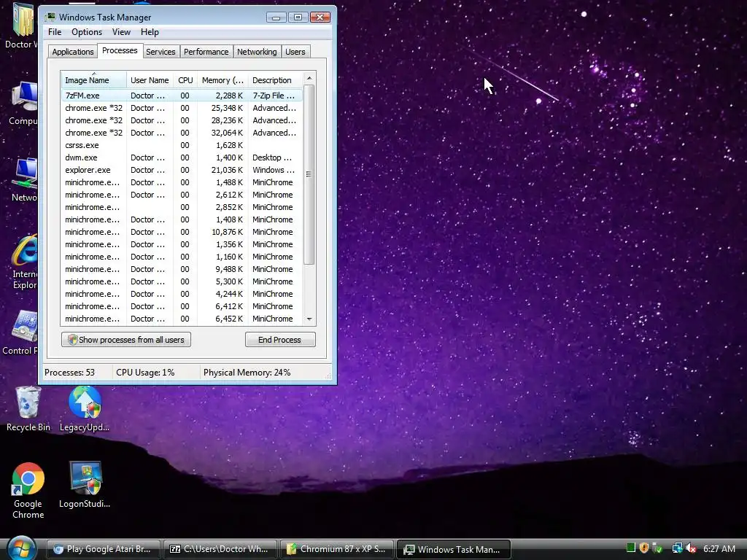Click the process list scroll up arrow
The image size is (747, 560).
point(309,78)
